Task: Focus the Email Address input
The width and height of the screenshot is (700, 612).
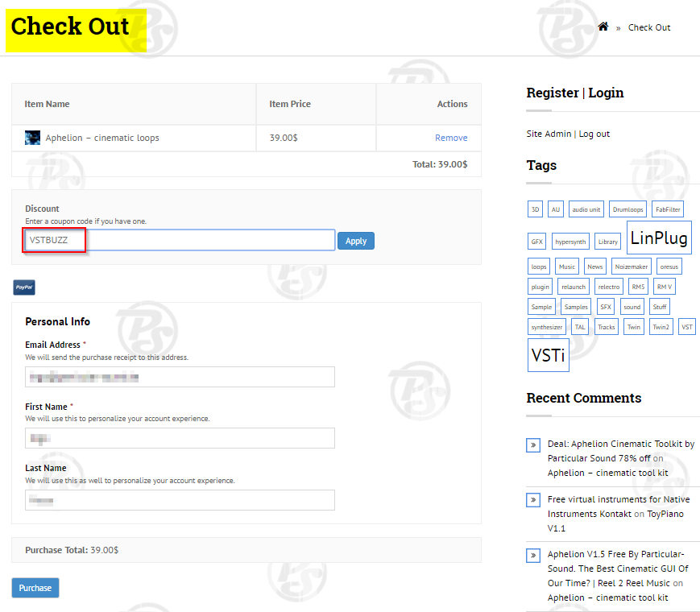Action: pos(180,377)
